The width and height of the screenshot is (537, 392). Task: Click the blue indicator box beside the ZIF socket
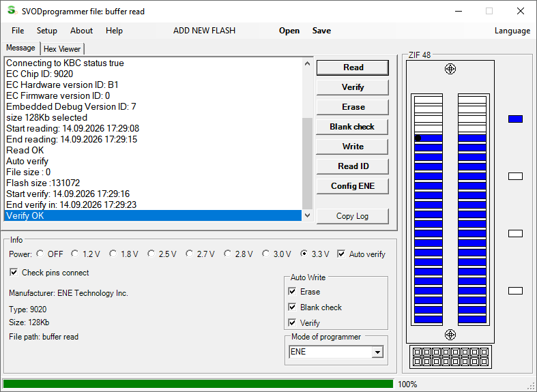click(515, 119)
